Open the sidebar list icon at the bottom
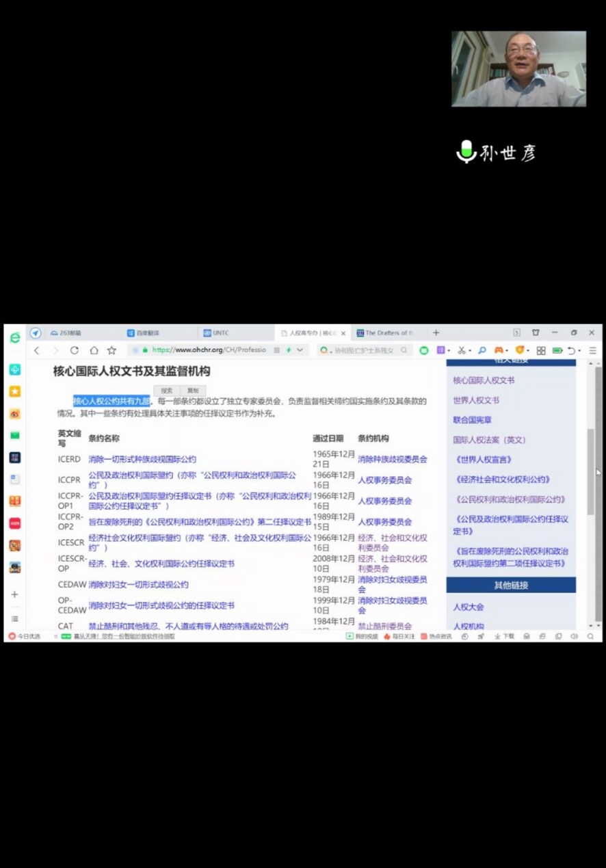606x868 pixels. (14, 618)
